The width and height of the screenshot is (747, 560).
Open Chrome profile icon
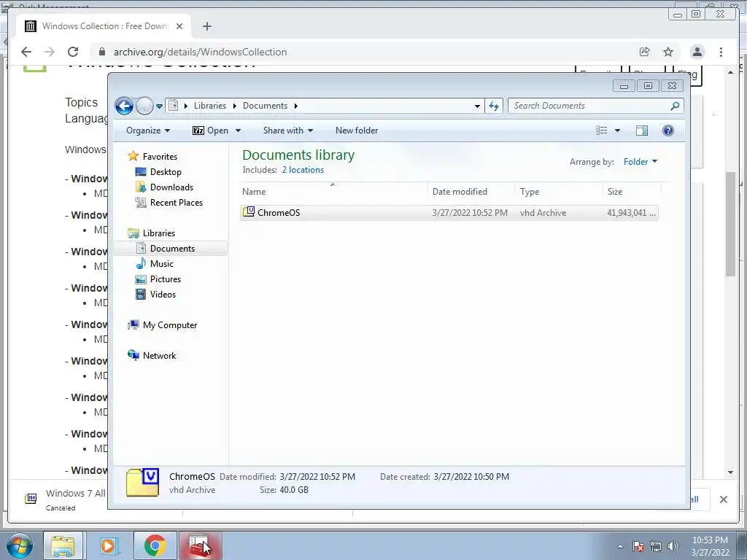[697, 52]
